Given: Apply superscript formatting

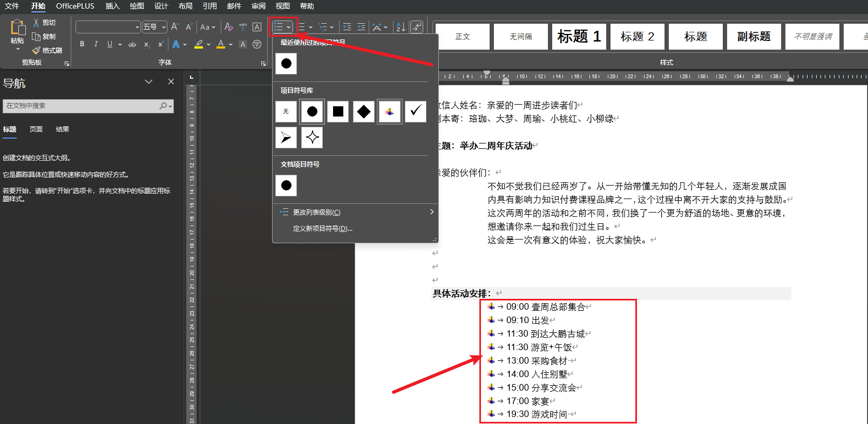Looking at the screenshot, I should pyautogui.click(x=160, y=44).
